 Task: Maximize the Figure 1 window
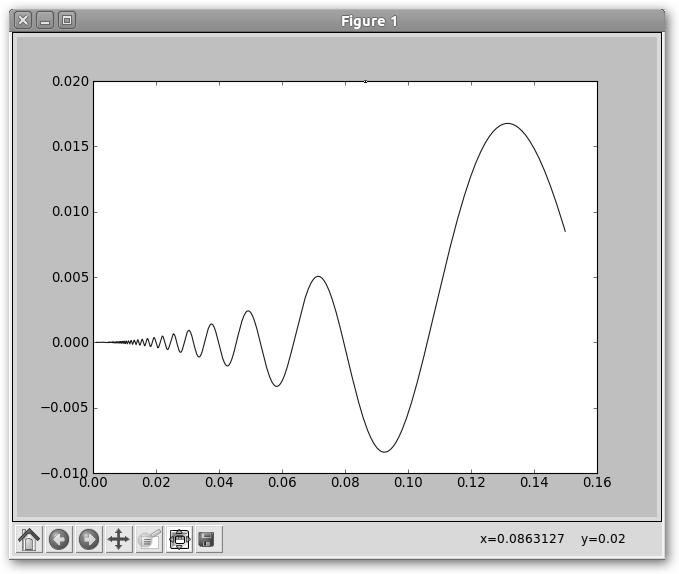pyautogui.click(x=67, y=20)
